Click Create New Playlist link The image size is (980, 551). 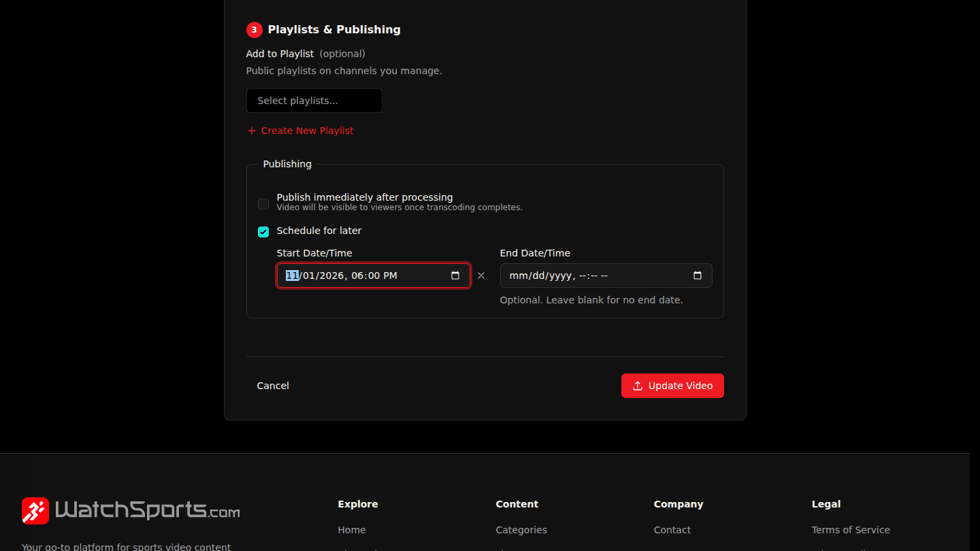click(x=300, y=131)
